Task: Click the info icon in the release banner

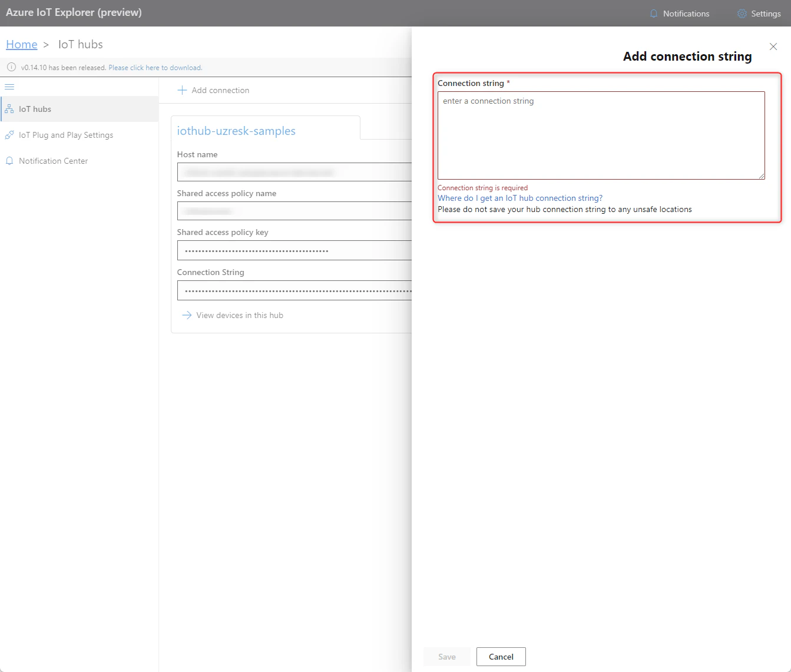Action: (11, 67)
